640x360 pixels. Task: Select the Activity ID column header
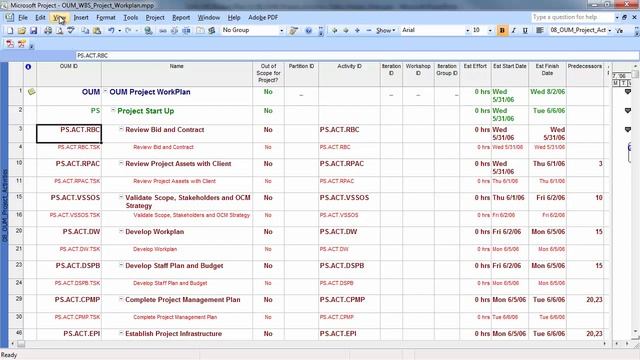(349, 74)
